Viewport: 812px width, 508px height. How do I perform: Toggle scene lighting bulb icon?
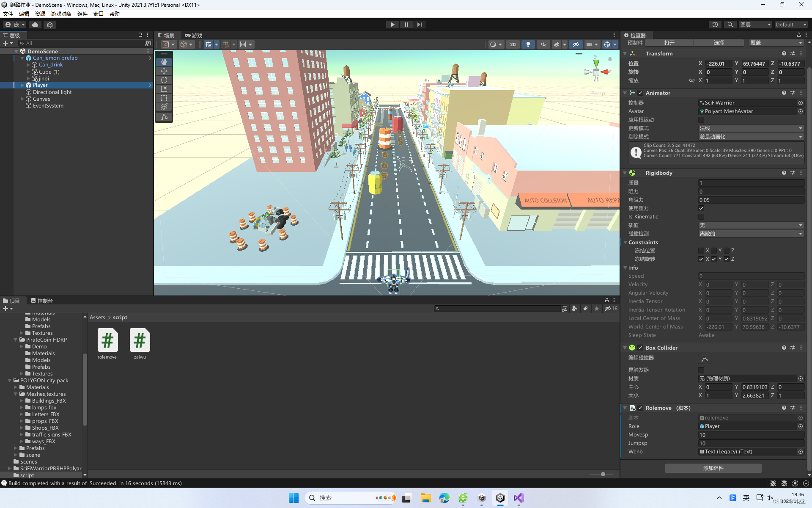528,44
